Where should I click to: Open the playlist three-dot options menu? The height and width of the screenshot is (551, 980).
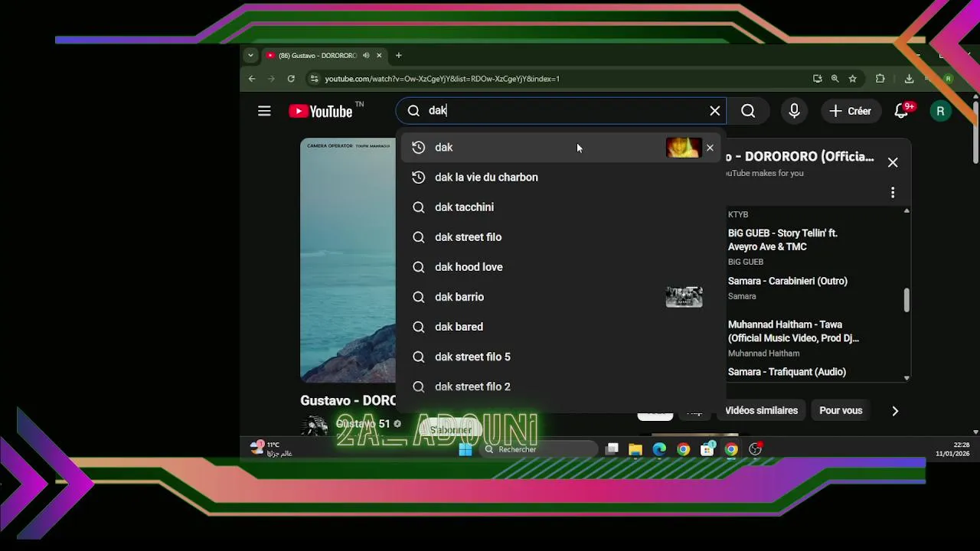tap(893, 192)
